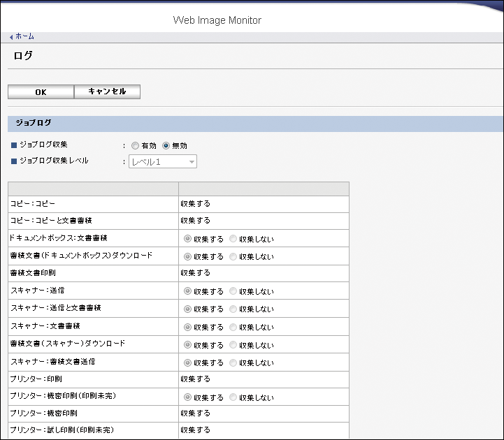The height and width of the screenshot is (440, 504).
Task: Set スキャナー:送信 to 収集しない
Action: [x=233, y=291]
